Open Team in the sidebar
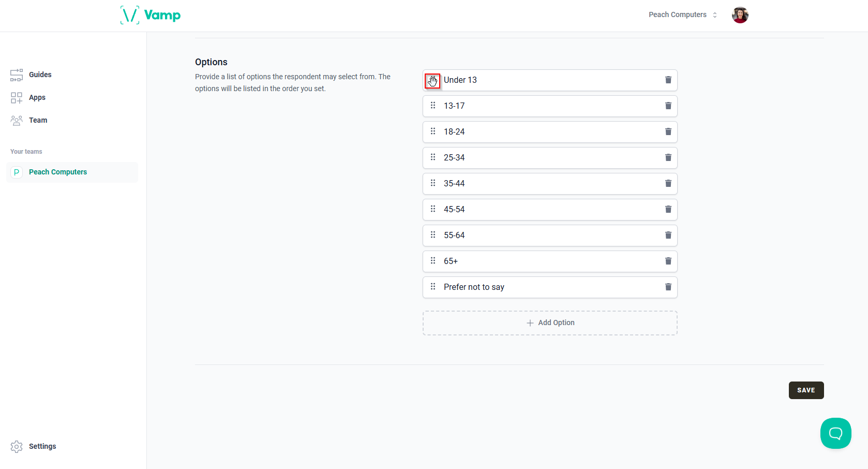This screenshot has width=868, height=469. (x=29, y=120)
